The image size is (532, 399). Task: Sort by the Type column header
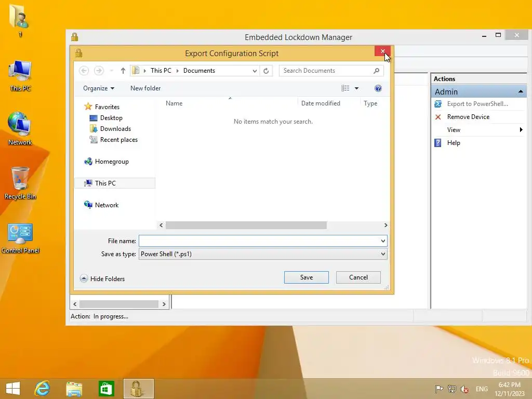point(370,103)
